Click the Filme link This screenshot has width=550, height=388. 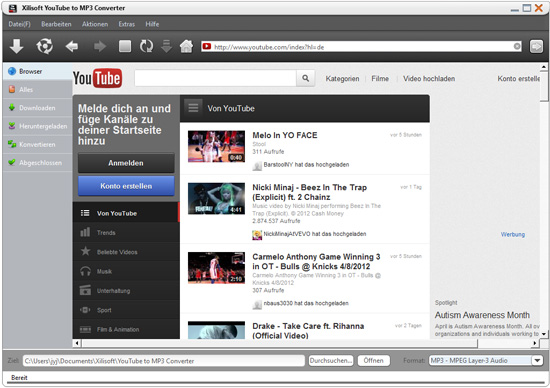[380, 79]
